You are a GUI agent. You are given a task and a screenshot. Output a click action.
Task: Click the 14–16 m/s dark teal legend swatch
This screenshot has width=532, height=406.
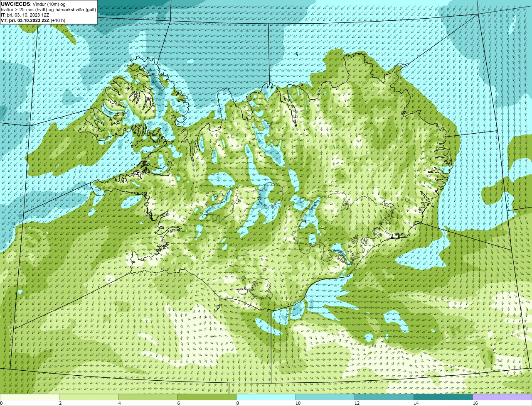point(443,397)
